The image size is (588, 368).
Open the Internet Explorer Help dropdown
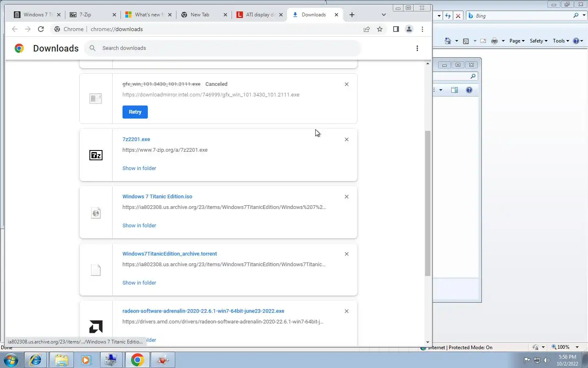click(578, 41)
